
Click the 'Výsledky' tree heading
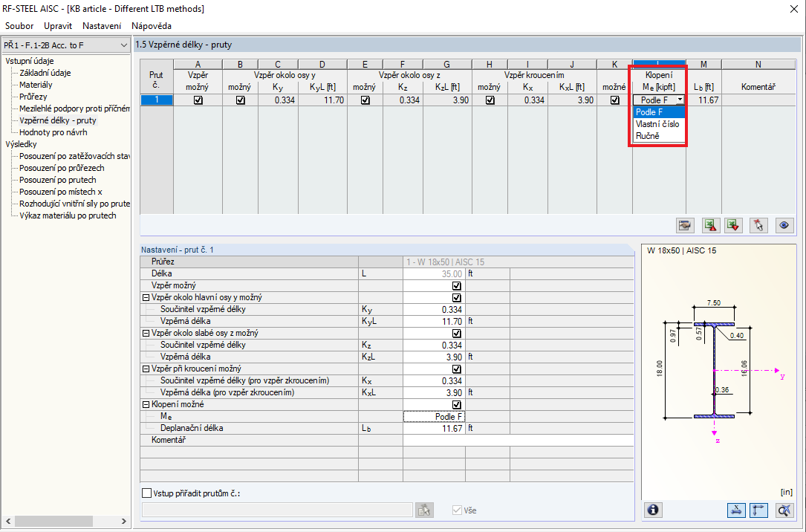(21, 144)
